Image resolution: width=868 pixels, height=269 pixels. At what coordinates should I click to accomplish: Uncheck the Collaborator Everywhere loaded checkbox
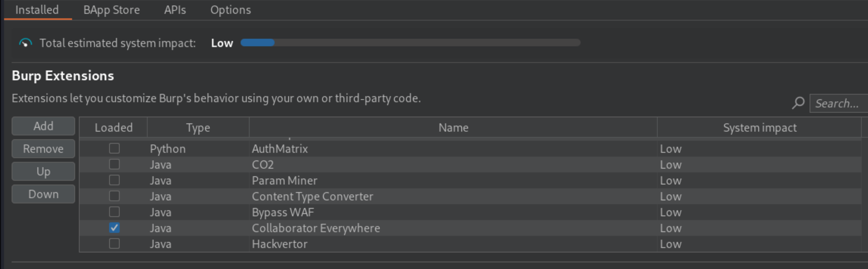pos(114,228)
